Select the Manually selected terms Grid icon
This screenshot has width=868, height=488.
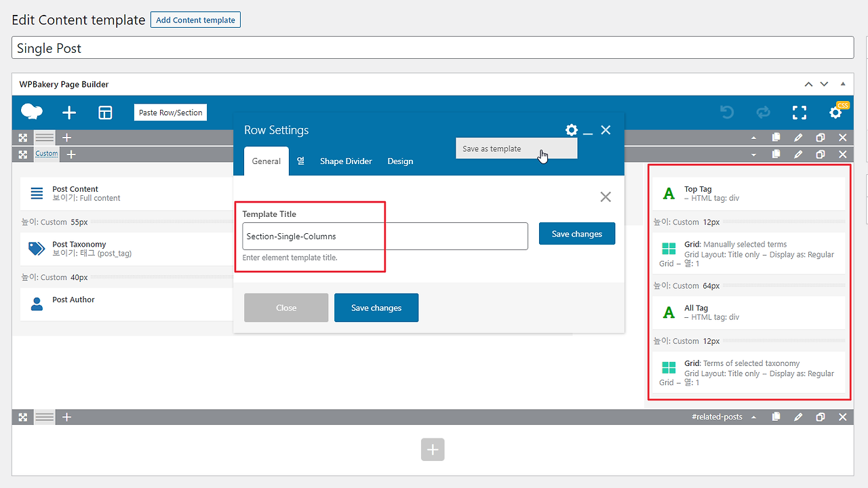tap(669, 249)
